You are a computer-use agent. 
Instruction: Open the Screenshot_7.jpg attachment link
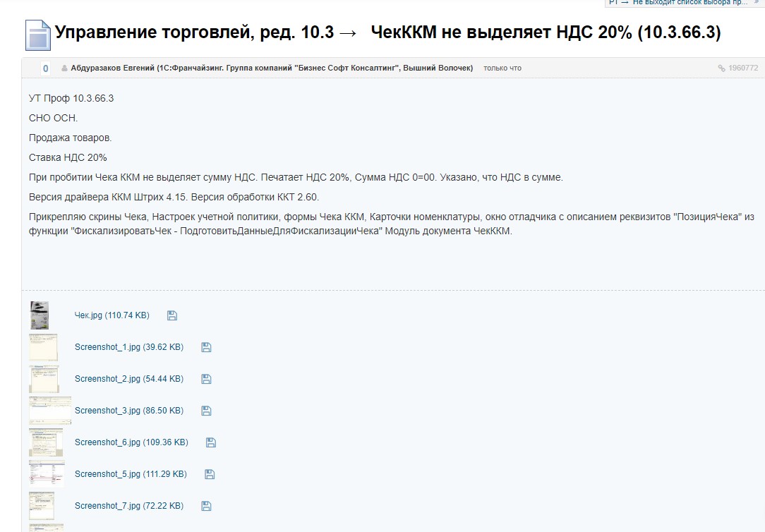tap(129, 506)
